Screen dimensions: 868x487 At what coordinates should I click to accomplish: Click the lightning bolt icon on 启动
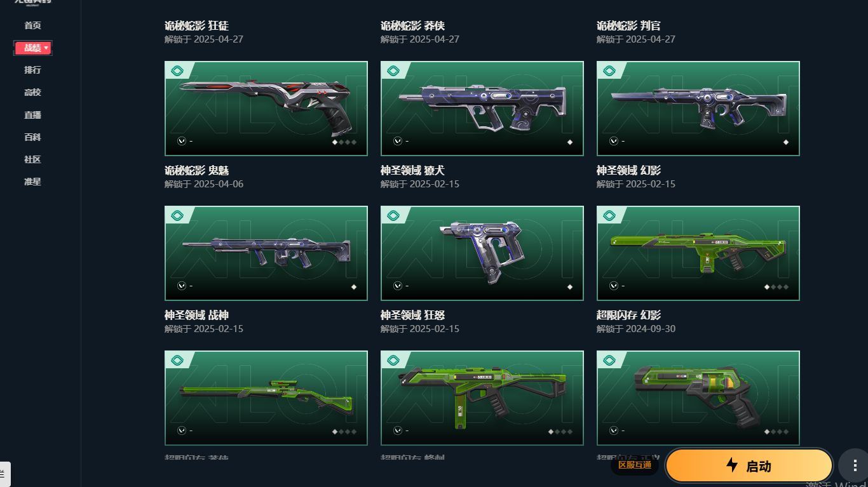point(732,465)
